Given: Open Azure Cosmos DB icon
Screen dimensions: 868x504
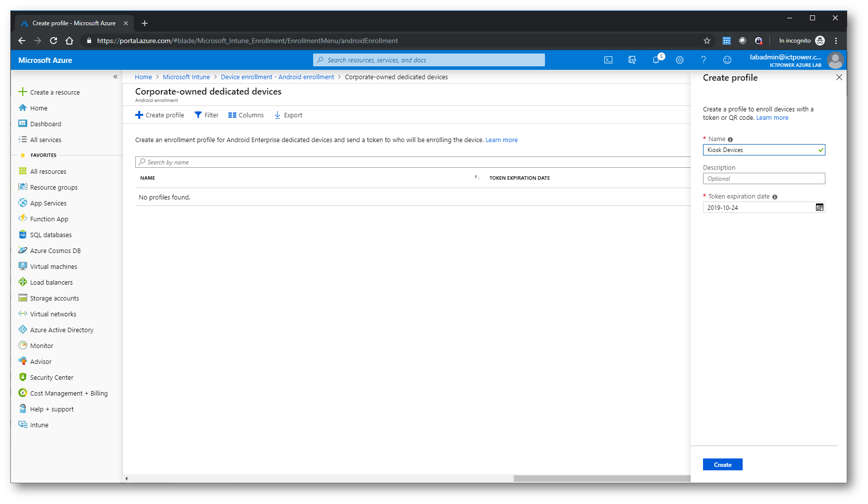Looking at the screenshot, I should (23, 250).
